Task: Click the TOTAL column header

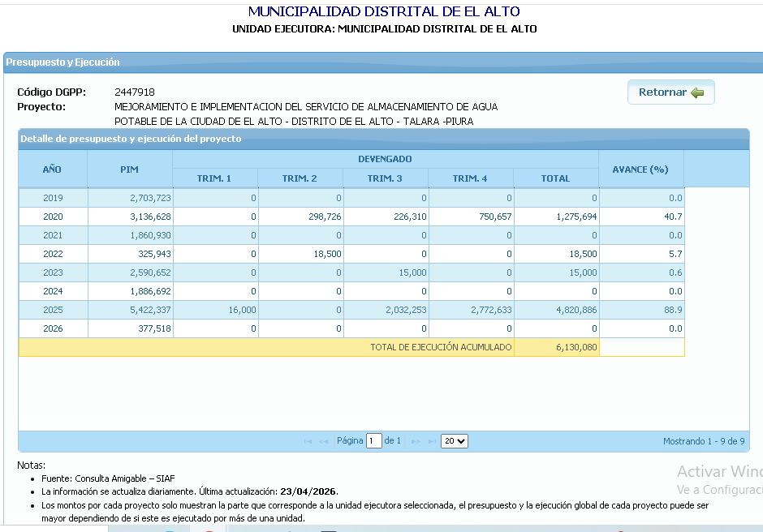Action: click(555, 178)
